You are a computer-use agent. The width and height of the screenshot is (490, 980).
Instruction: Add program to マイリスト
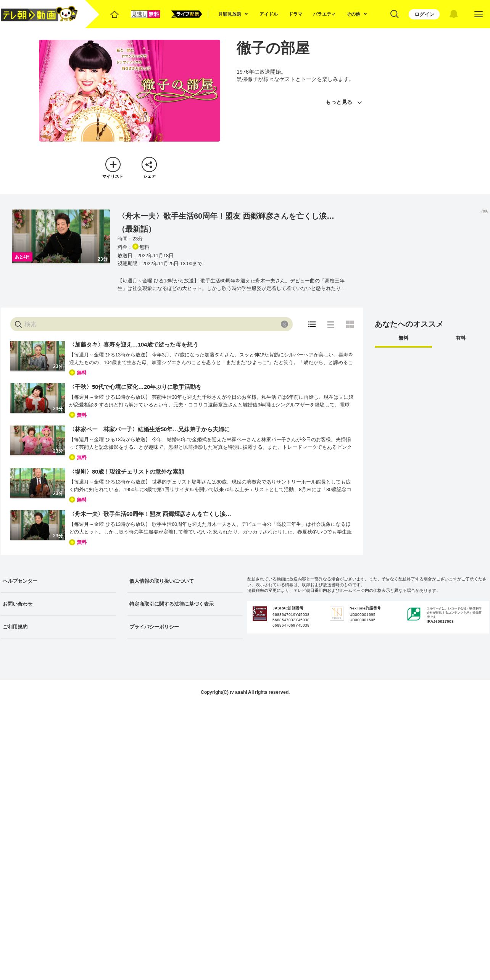click(113, 168)
